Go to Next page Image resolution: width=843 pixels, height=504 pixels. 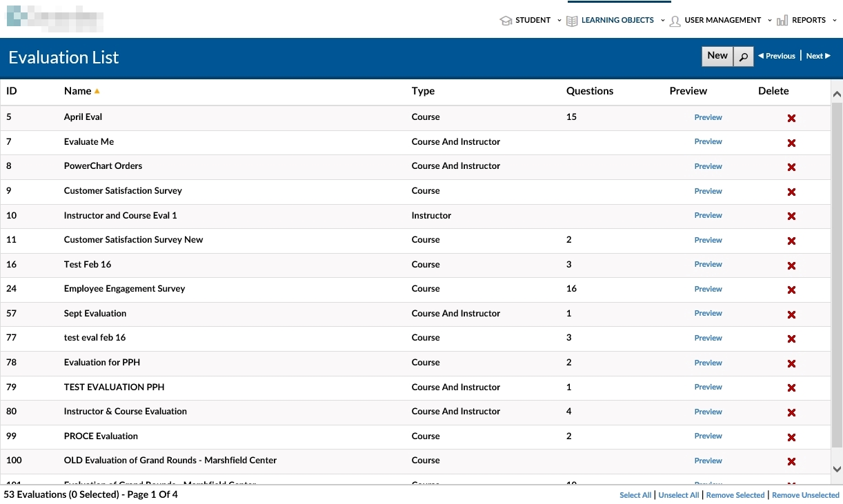818,57
